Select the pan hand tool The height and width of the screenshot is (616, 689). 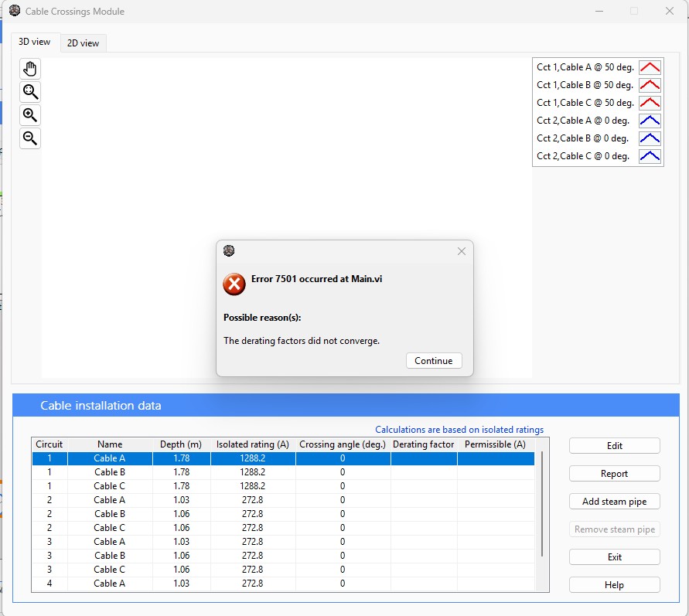(30, 69)
